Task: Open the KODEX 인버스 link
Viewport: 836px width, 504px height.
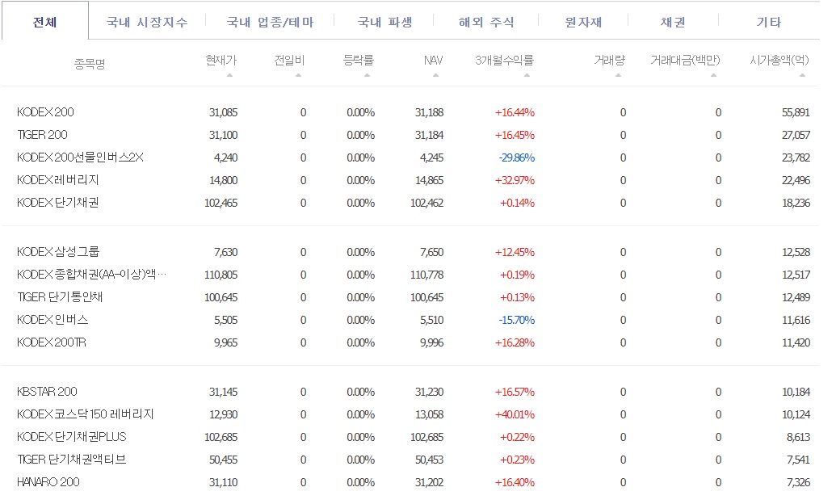Action: [x=53, y=320]
